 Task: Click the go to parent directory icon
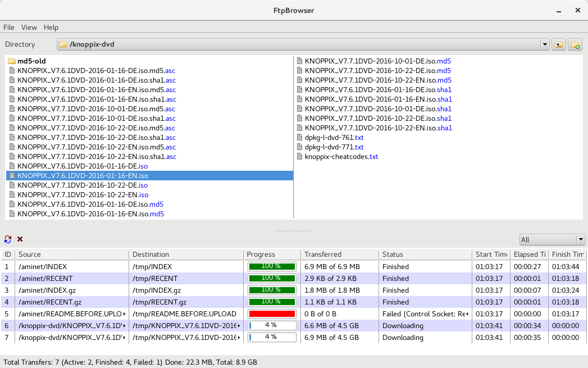pyautogui.click(x=558, y=44)
